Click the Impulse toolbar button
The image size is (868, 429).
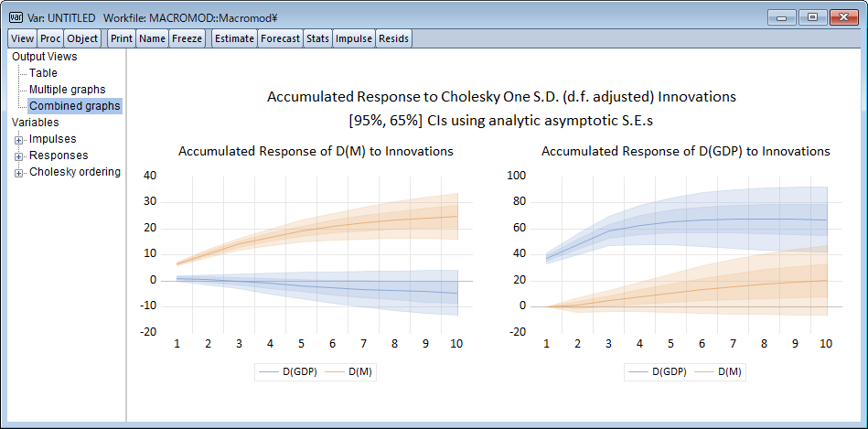tap(354, 38)
